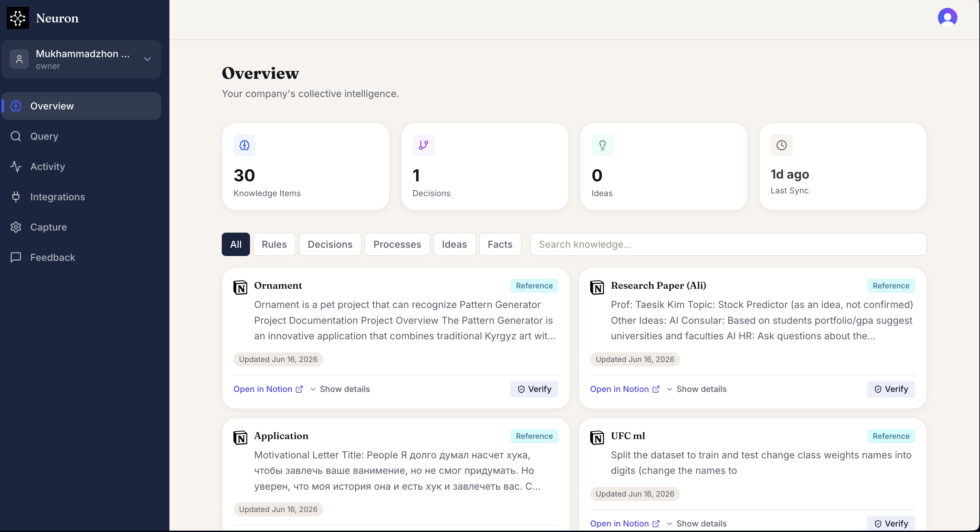The height and width of the screenshot is (532, 980).
Task: Open Integrations in the sidebar
Action: click(81, 196)
